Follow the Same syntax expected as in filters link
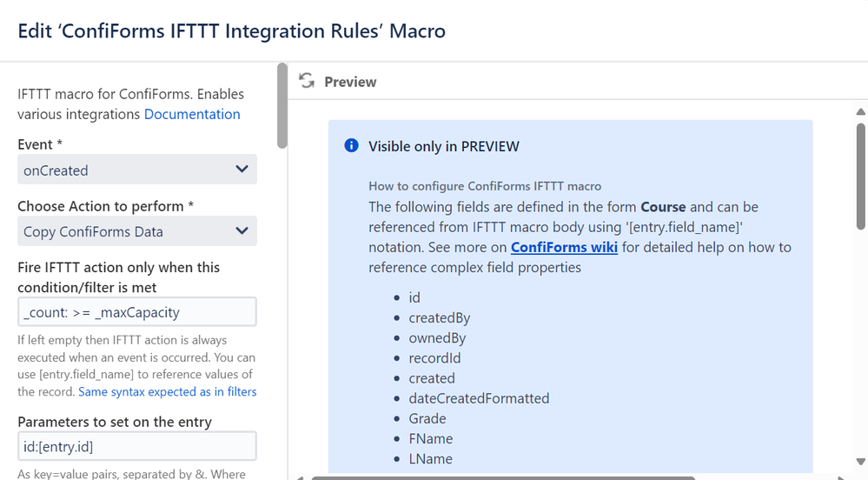This screenshot has height=480, width=868. point(167,392)
